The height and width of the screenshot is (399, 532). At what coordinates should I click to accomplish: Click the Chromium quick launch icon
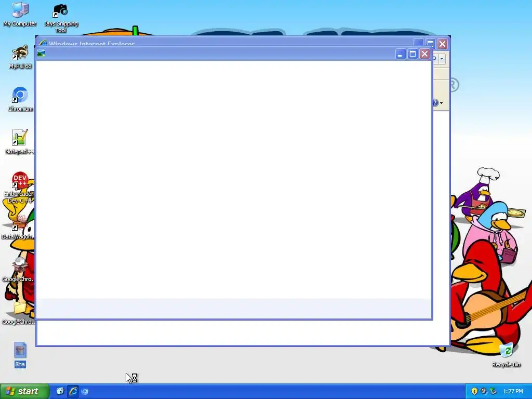[x=85, y=392]
